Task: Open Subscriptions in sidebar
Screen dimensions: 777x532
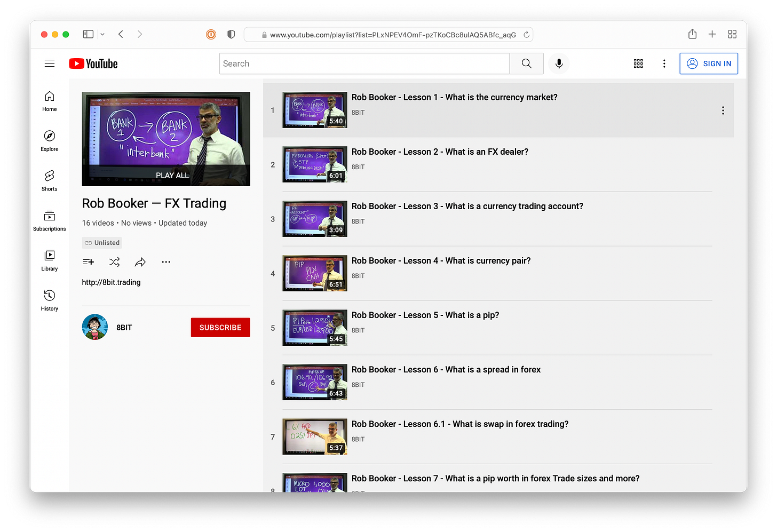Action: click(50, 221)
